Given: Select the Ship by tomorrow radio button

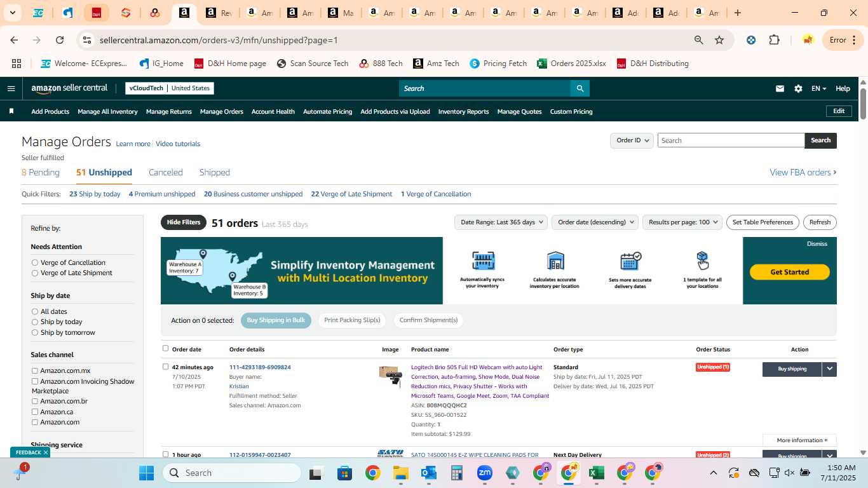Looking at the screenshot, I should click(35, 332).
